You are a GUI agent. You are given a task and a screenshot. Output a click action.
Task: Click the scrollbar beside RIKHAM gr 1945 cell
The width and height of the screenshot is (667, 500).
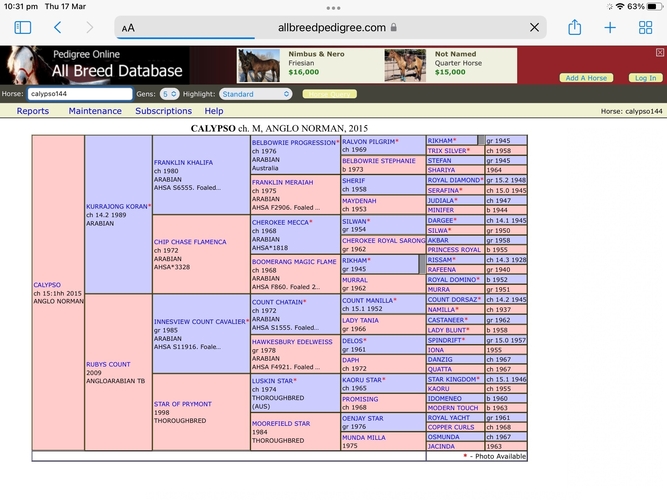coord(422,265)
